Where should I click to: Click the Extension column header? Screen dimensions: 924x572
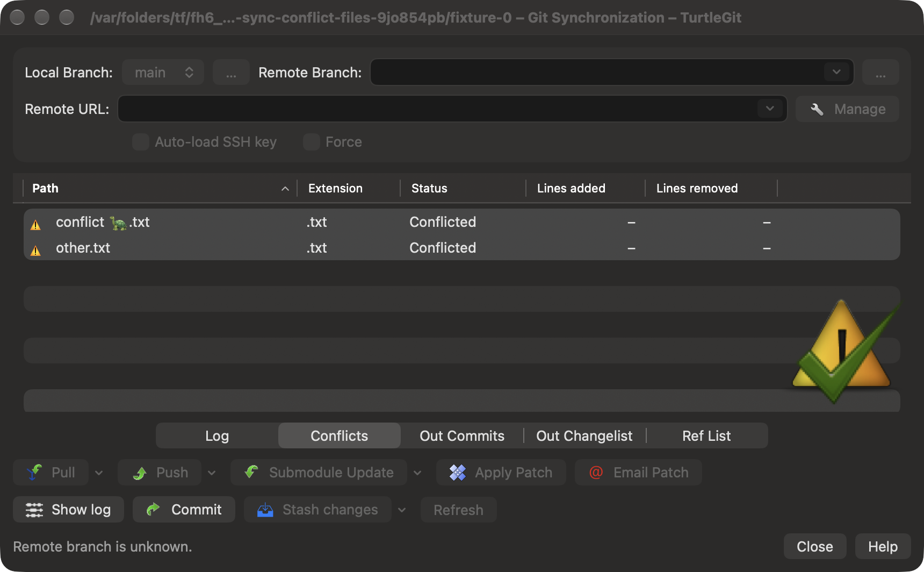349,188
